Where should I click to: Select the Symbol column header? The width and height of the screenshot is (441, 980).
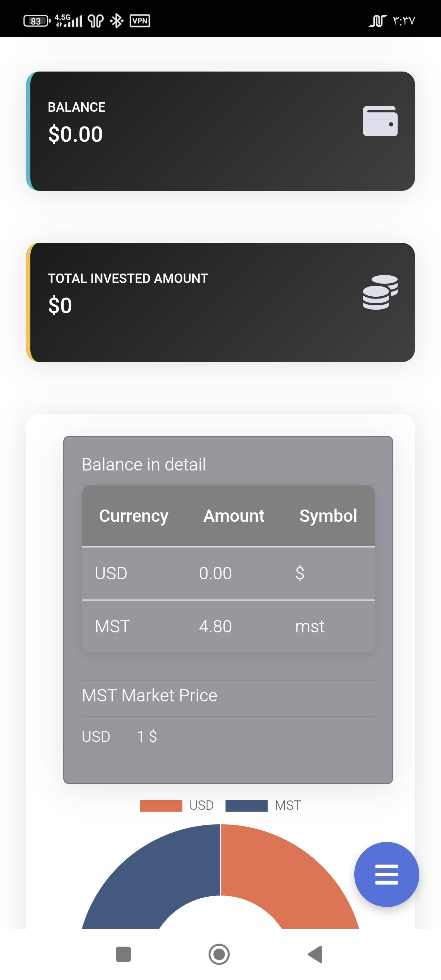(328, 516)
